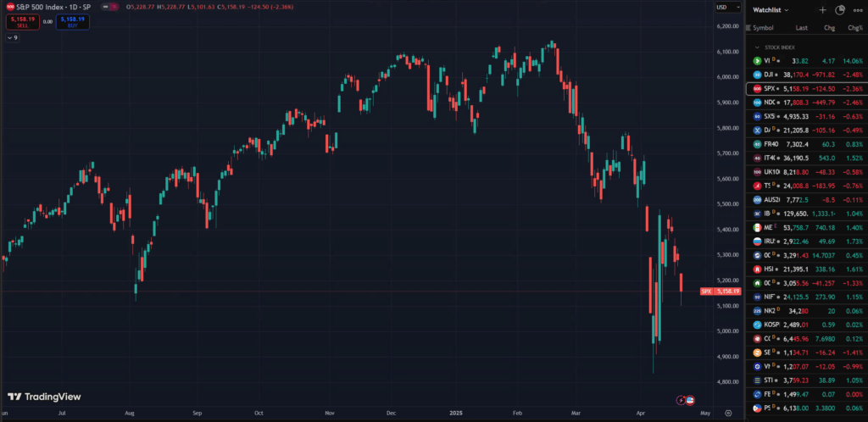Click the 1,207.07 last price value
Image resolution: width=868 pixels, height=422 pixels.
(796, 367)
